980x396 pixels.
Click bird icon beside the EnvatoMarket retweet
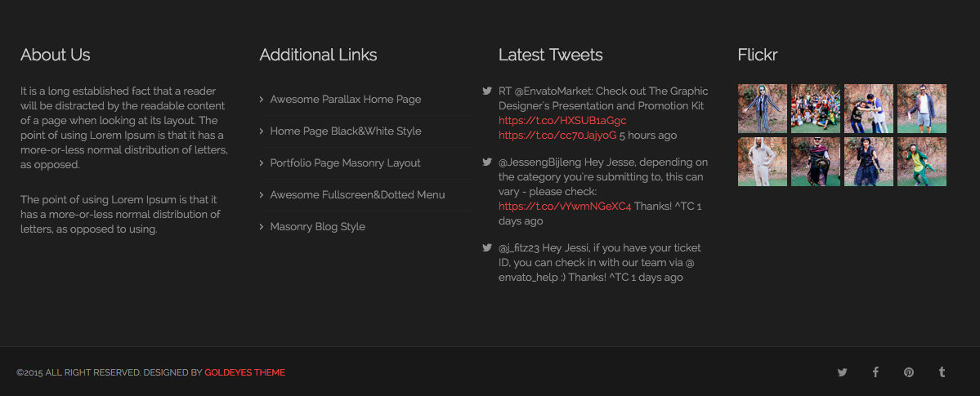(x=487, y=91)
